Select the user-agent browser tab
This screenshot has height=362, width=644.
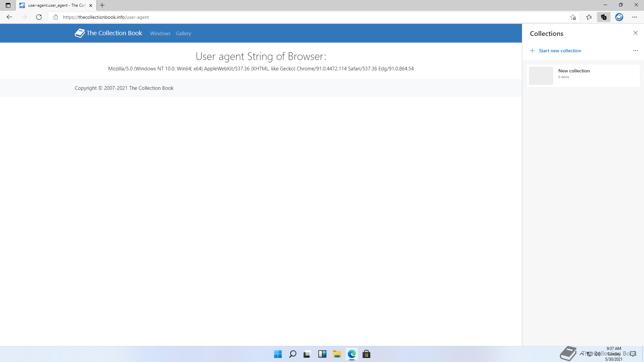click(x=56, y=5)
